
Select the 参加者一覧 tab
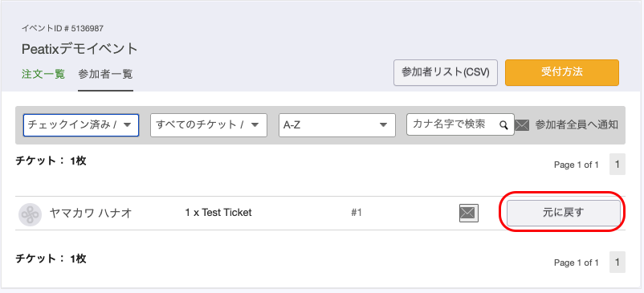tap(105, 75)
